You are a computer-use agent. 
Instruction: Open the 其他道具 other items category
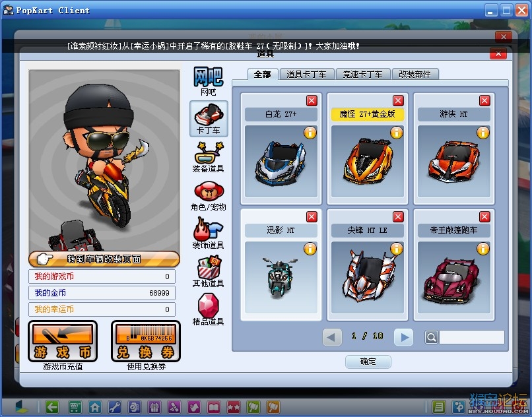tap(208, 271)
